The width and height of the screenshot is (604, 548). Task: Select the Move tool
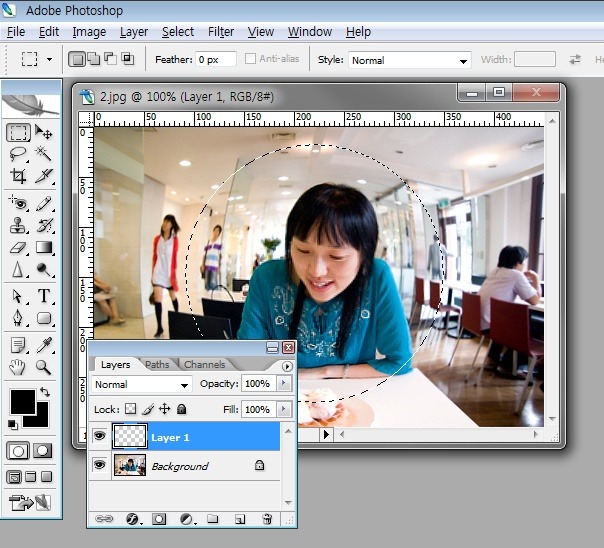44,132
